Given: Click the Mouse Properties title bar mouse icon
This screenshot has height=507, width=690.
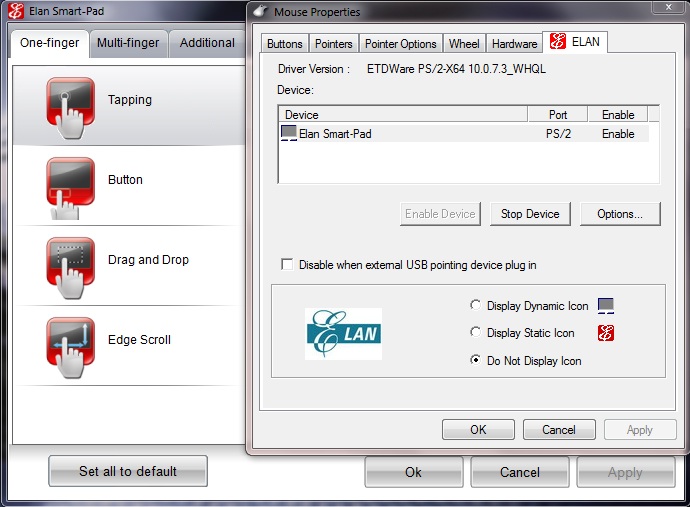Looking at the screenshot, I should point(261,11).
